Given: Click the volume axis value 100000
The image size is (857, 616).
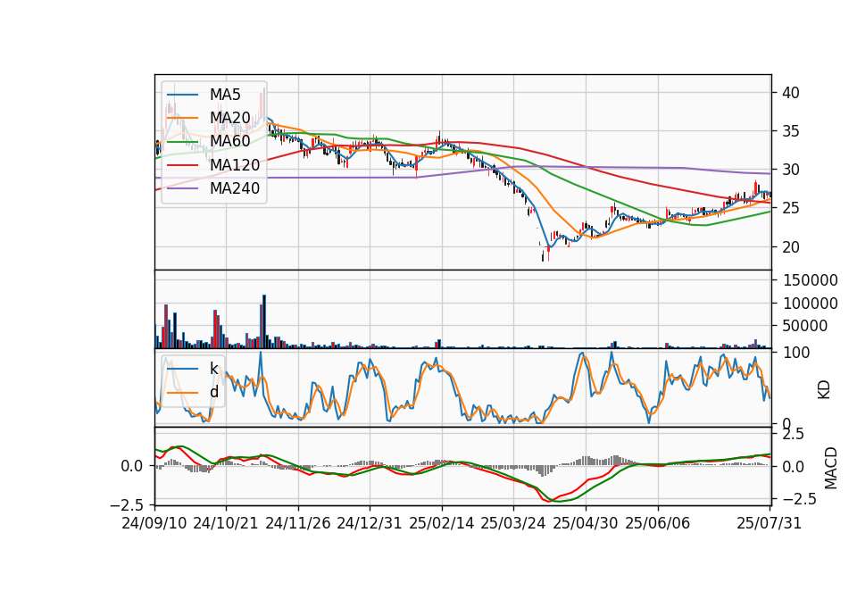Looking at the screenshot, I should (811, 304).
